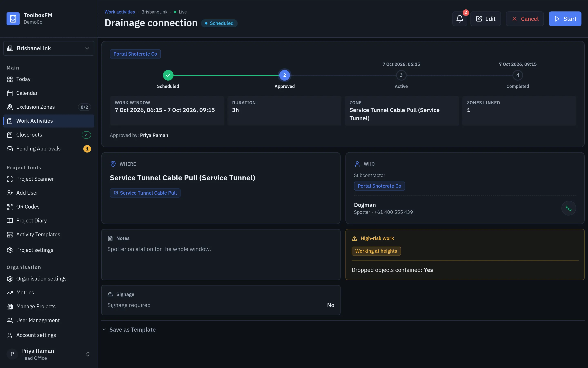Click the QR Codes icon
This screenshot has height=368, width=588.
pos(10,207)
